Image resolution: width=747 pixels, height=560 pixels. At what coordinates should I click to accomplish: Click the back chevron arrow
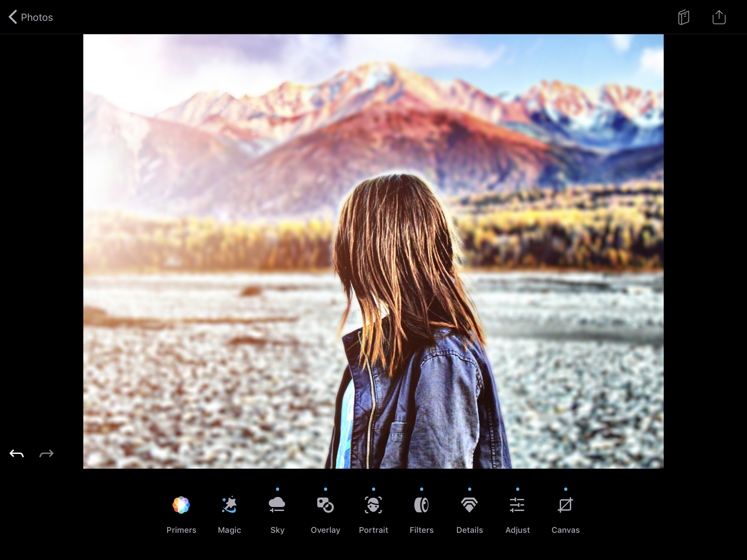tap(13, 17)
